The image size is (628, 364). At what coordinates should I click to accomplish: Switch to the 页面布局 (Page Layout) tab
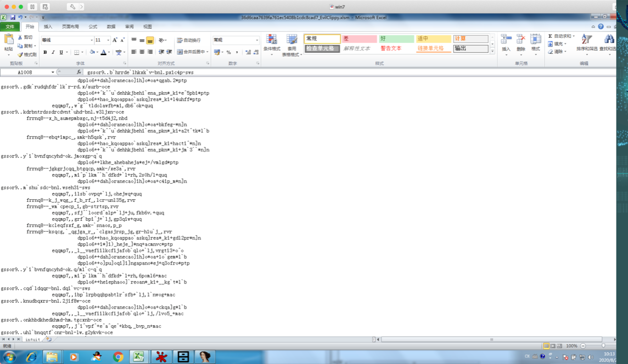(x=70, y=27)
